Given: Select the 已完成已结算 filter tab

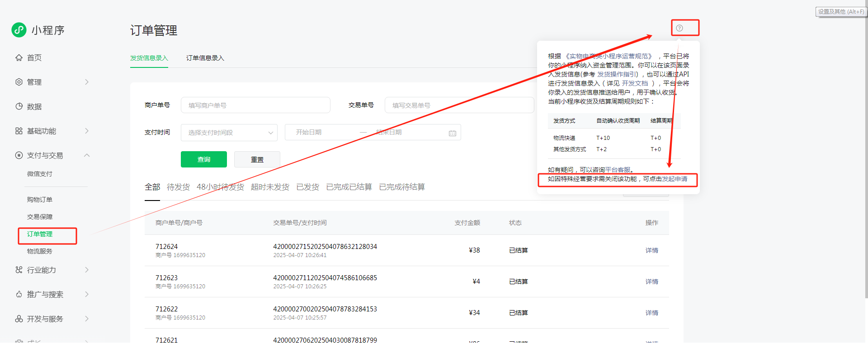Looking at the screenshot, I should pyautogui.click(x=349, y=187).
